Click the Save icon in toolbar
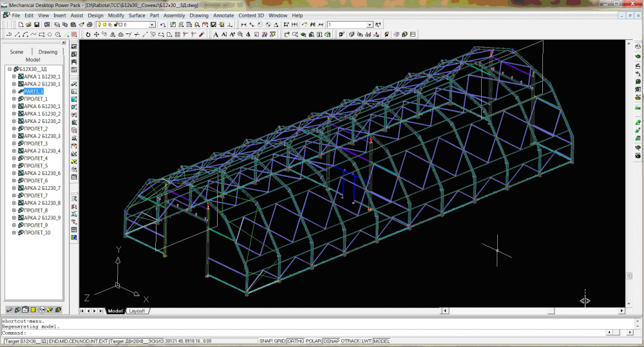 click(x=37, y=24)
